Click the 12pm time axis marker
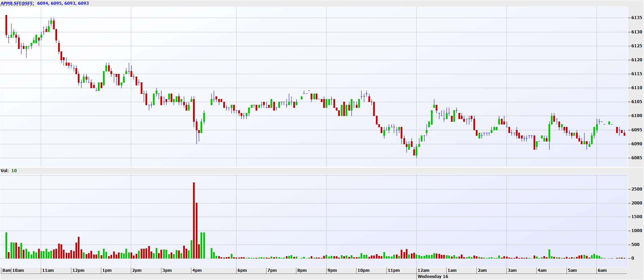 point(79,270)
